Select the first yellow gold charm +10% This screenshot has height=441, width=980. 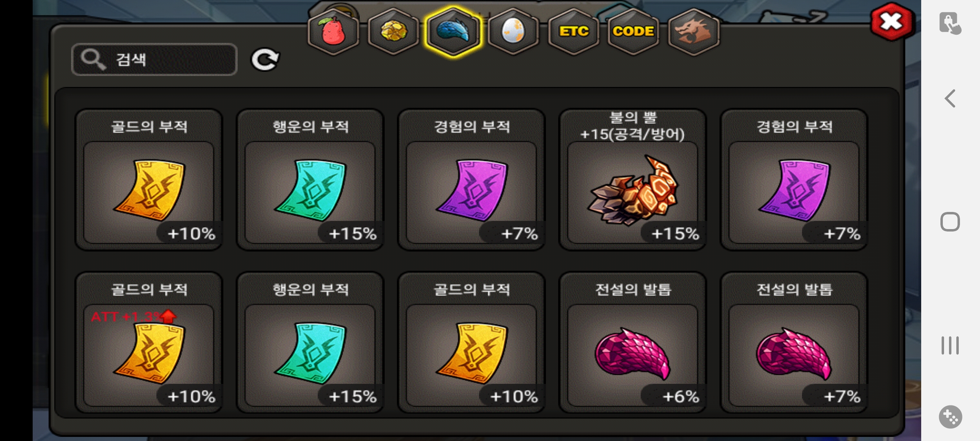pos(149,180)
